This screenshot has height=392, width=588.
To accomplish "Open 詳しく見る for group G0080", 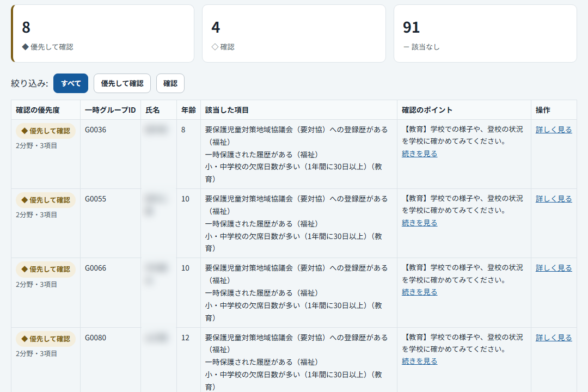I will pyautogui.click(x=554, y=338).
